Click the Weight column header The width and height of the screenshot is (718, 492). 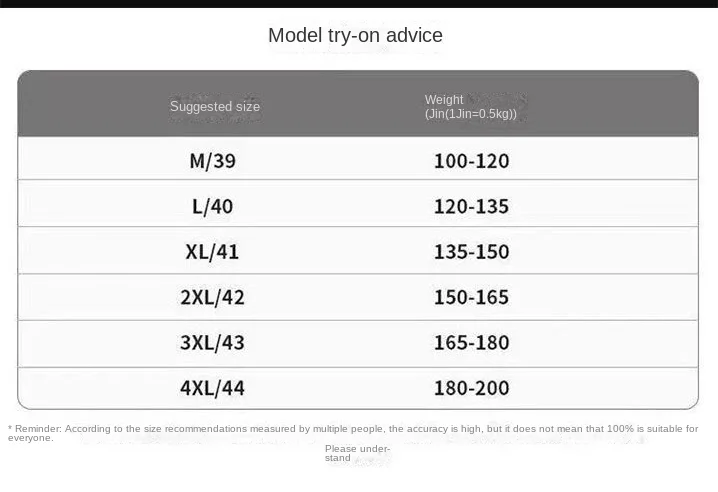point(444,100)
